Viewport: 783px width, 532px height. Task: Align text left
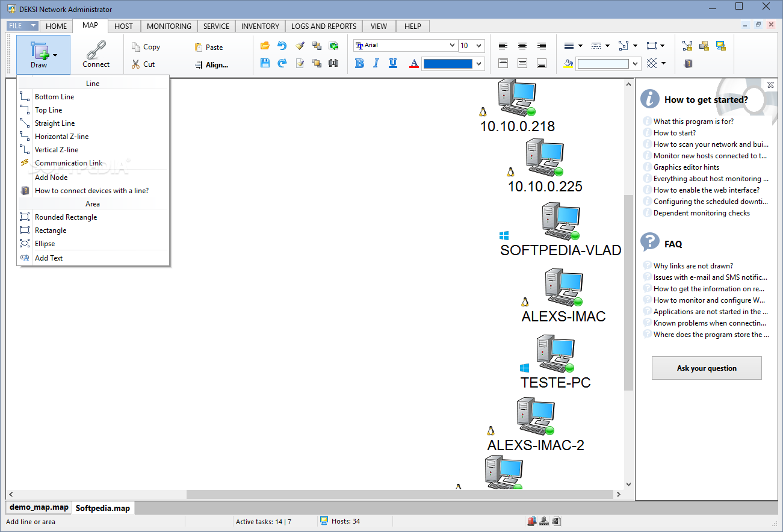click(x=503, y=46)
